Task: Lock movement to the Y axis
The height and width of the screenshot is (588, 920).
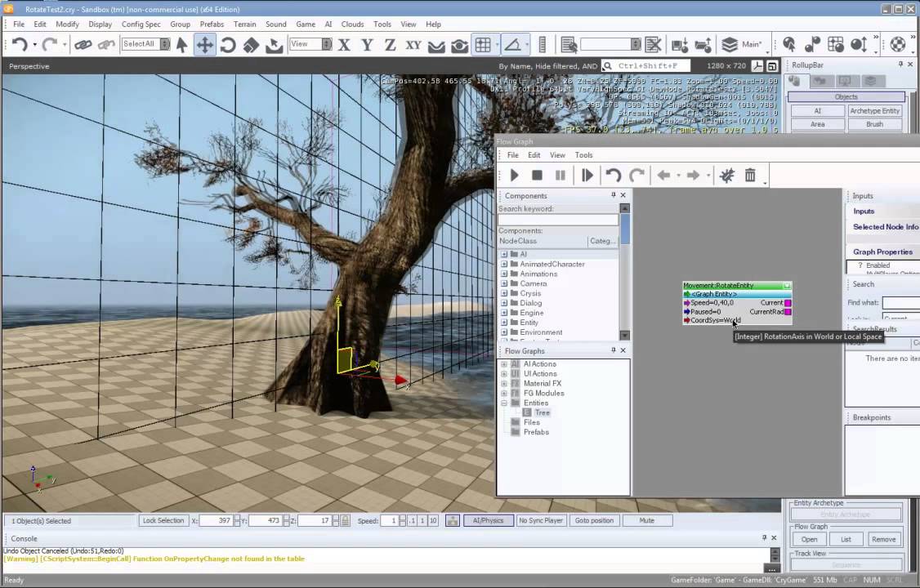Action: click(368, 45)
